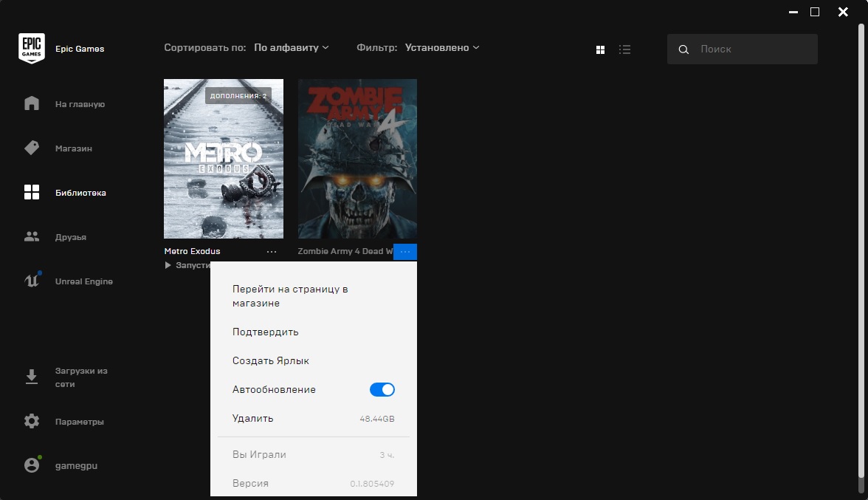Choose 'Создать Ярлык' menu entry
Viewport: 868px width, 500px height.
click(x=271, y=361)
